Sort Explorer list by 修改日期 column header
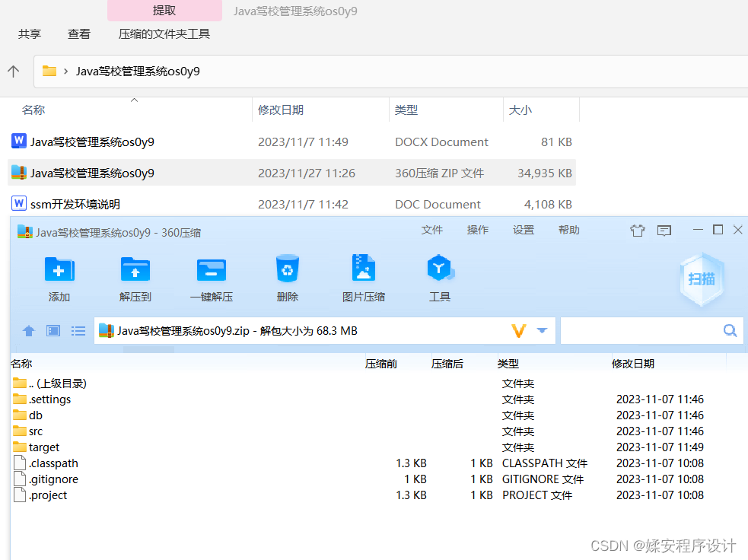This screenshot has height=560, width=748. pyautogui.click(x=281, y=110)
